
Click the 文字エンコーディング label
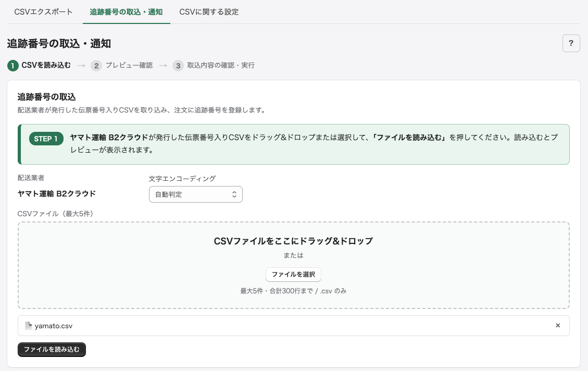coord(182,179)
